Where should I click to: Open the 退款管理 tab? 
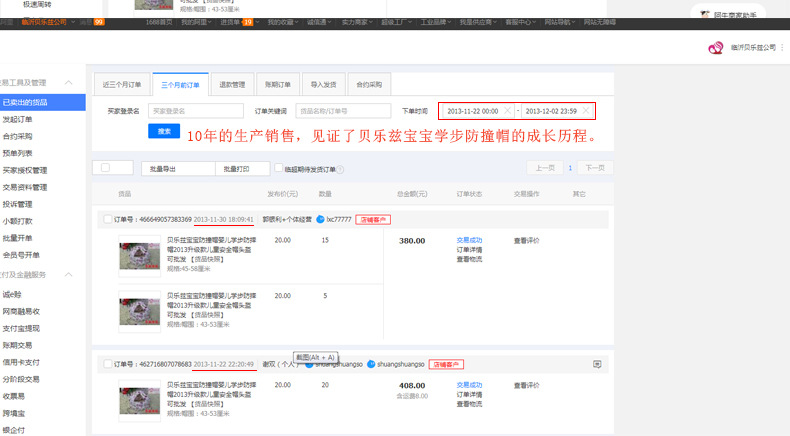pyautogui.click(x=232, y=85)
